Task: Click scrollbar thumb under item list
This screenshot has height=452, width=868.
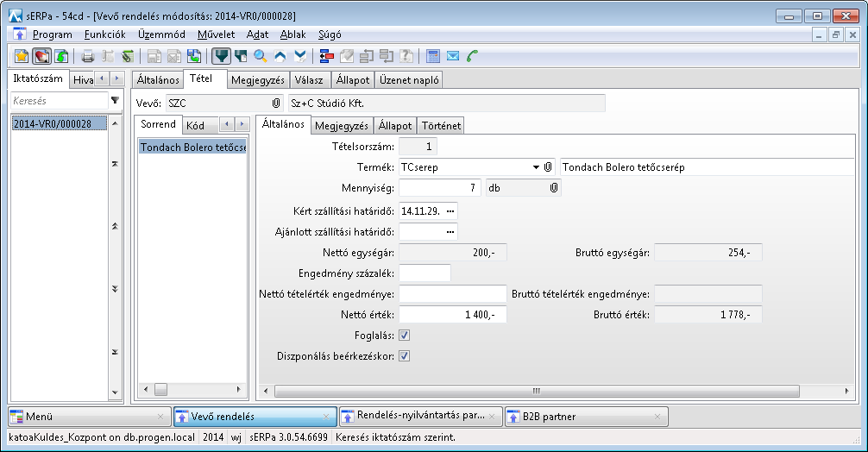Action: (x=160, y=390)
